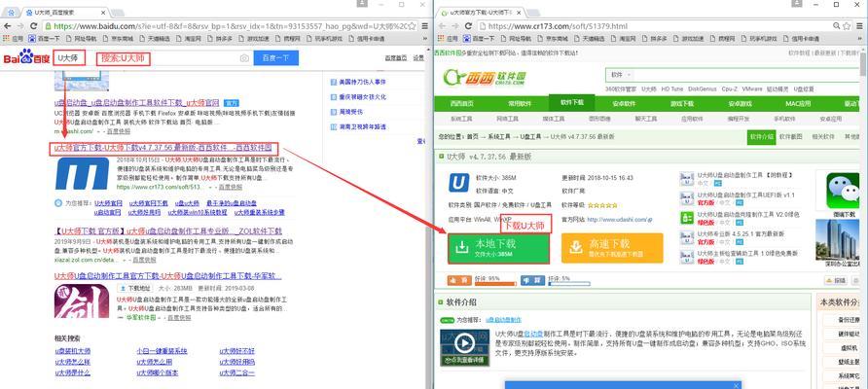Click the 百度一下 search button

tap(275, 58)
